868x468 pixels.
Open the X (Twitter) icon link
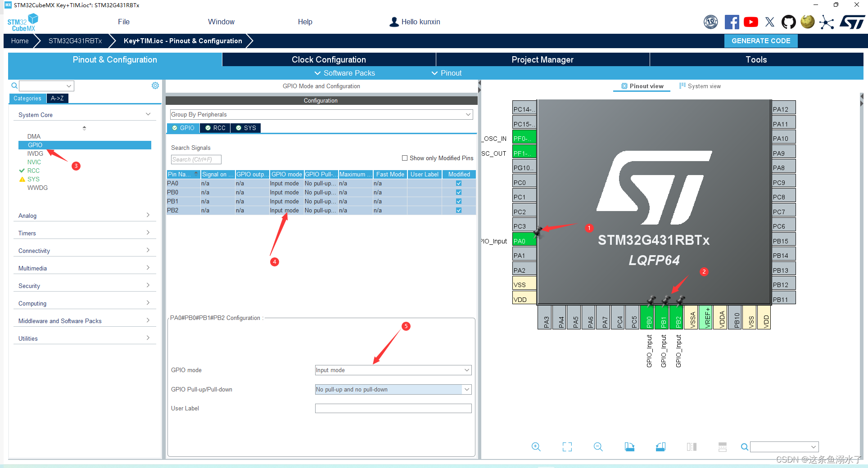pyautogui.click(x=770, y=22)
